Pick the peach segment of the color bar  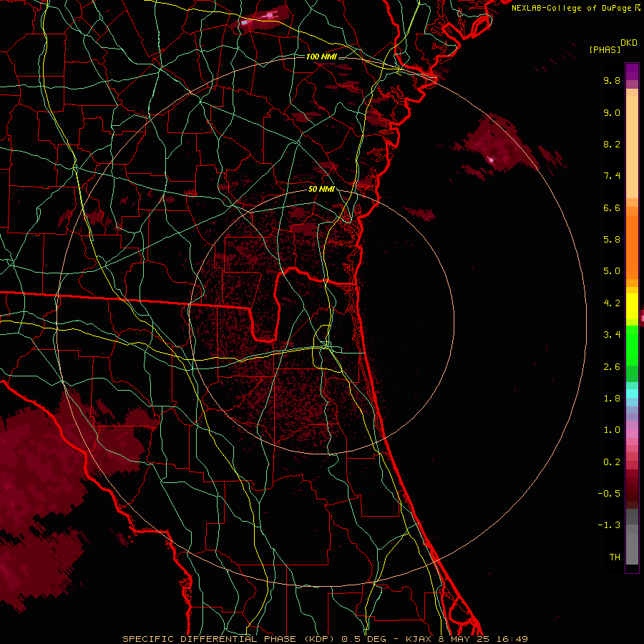(x=632, y=147)
